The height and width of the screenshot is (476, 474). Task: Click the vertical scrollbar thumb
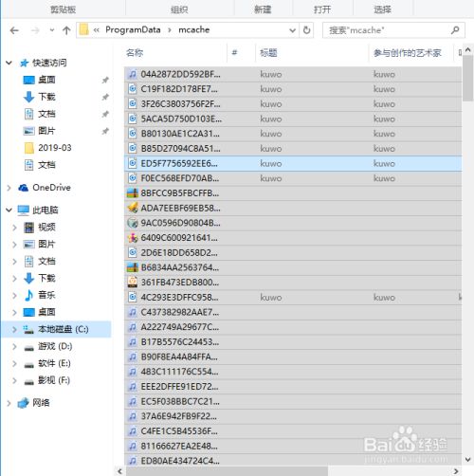pyautogui.click(x=468, y=78)
